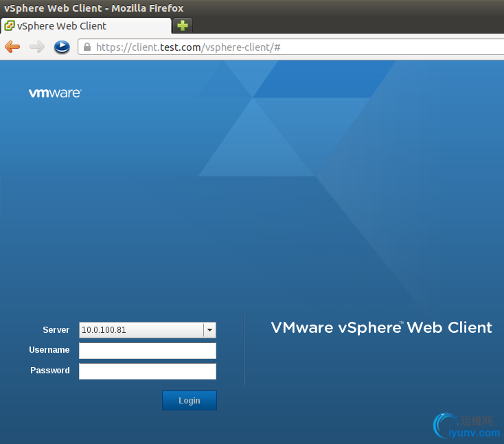Click the vSphere tab favicon
This screenshot has height=444, width=504.
(10, 25)
